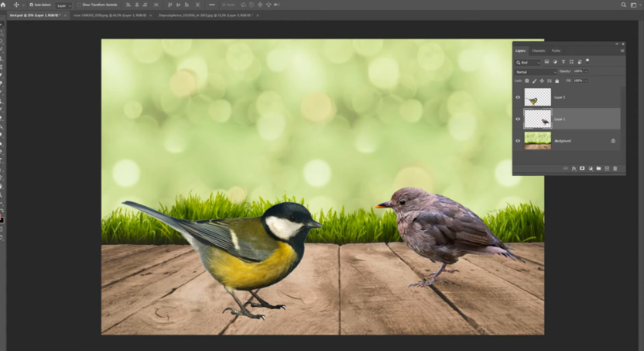This screenshot has height=351, width=644.
Task: Click the new adjustment layer icon
Action: (x=590, y=168)
